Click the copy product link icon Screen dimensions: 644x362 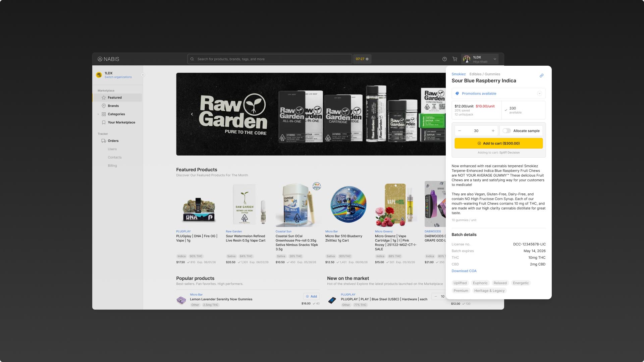[x=541, y=75]
